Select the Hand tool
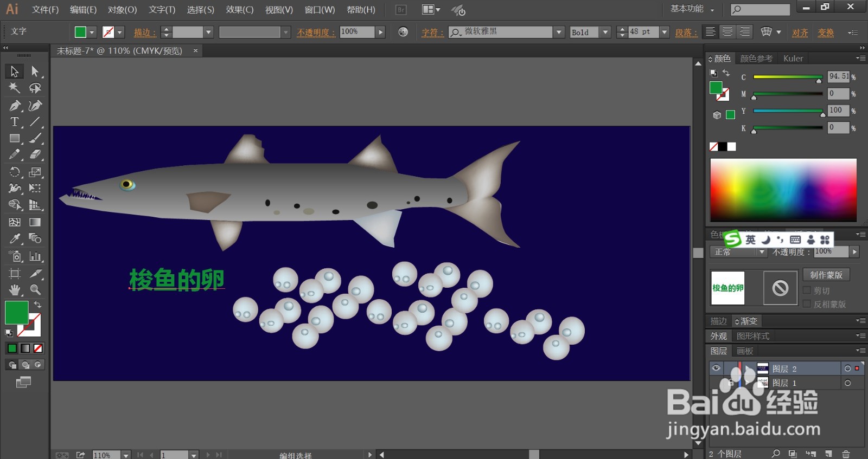868x459 pixels. pos(15,289)
